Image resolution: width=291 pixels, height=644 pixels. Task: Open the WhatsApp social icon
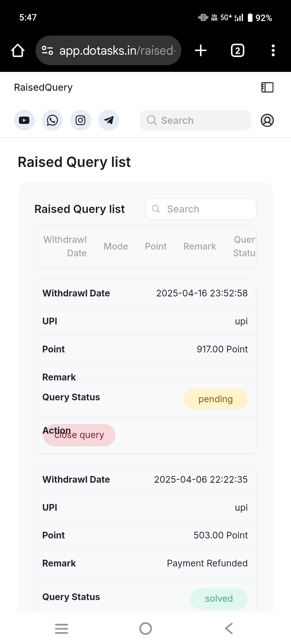coord(52,120)
